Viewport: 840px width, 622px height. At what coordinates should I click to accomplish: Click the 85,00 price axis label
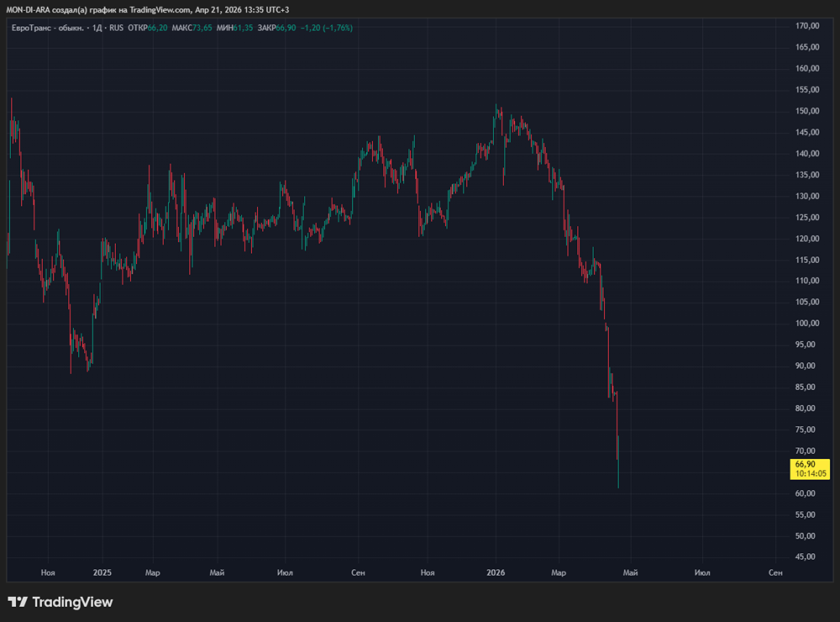click(x=806, y=387)
